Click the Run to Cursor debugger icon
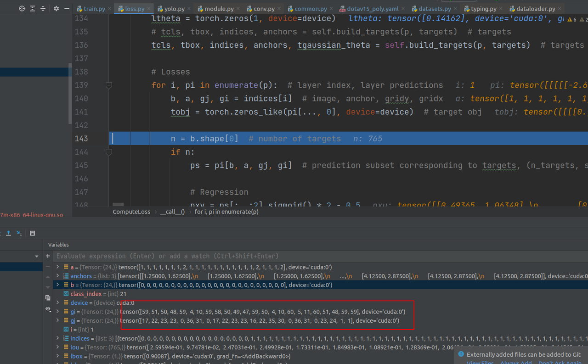 [19, 233]
